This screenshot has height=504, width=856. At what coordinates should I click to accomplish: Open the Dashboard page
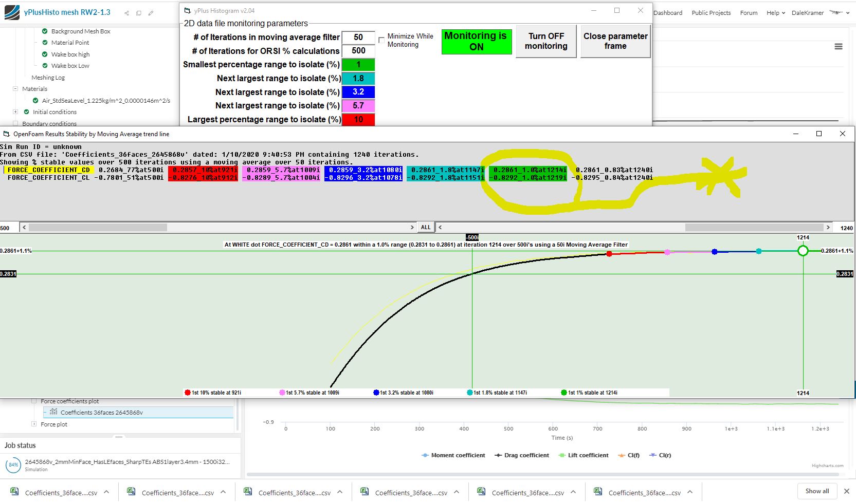(668, 13)
